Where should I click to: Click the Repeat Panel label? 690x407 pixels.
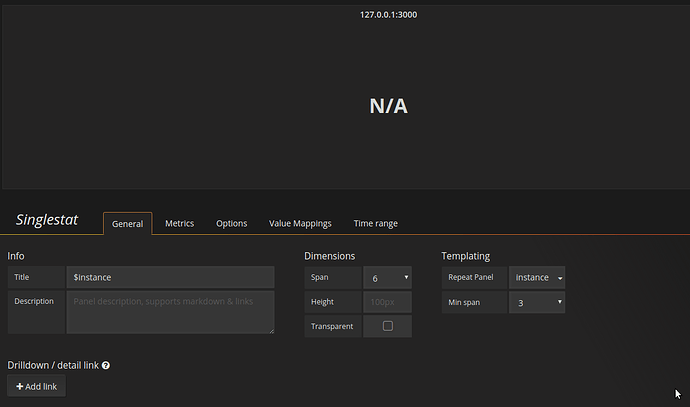[x=473, y=277]
